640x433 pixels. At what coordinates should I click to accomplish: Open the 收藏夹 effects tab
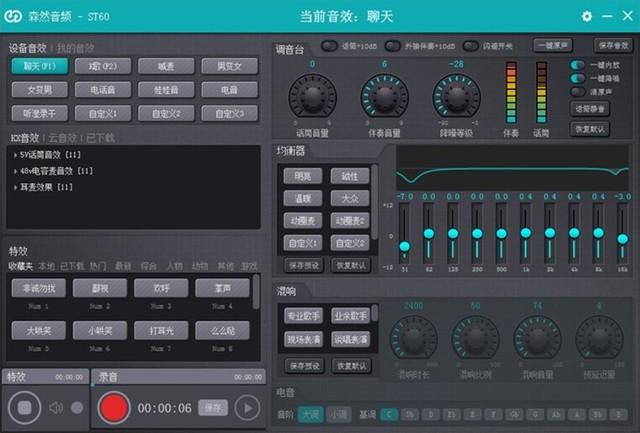click(x=20, y=266)
